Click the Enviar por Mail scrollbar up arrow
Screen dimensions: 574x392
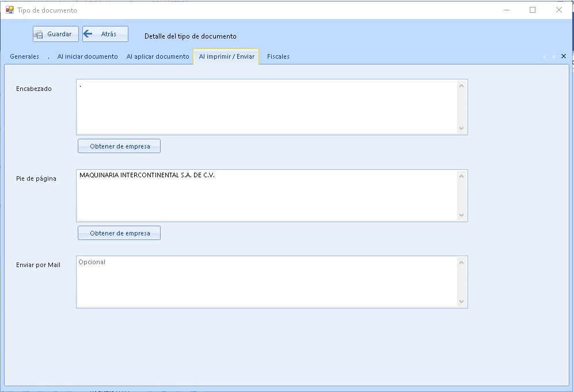pyautogui.click(x=461, y=262)
